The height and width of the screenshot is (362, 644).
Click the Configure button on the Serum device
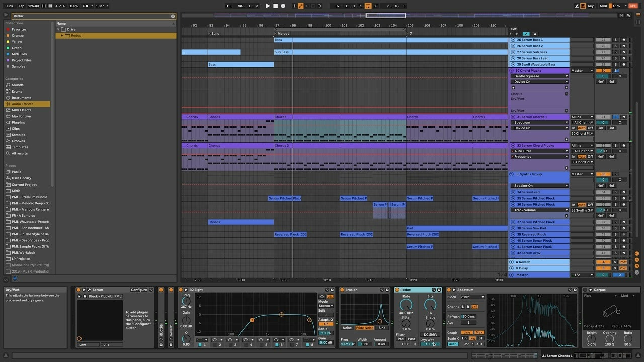click(139, 290)
